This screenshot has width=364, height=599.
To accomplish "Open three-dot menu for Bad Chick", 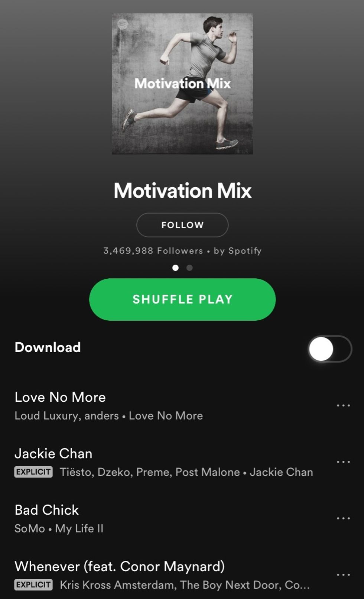I will click(343, 518).
